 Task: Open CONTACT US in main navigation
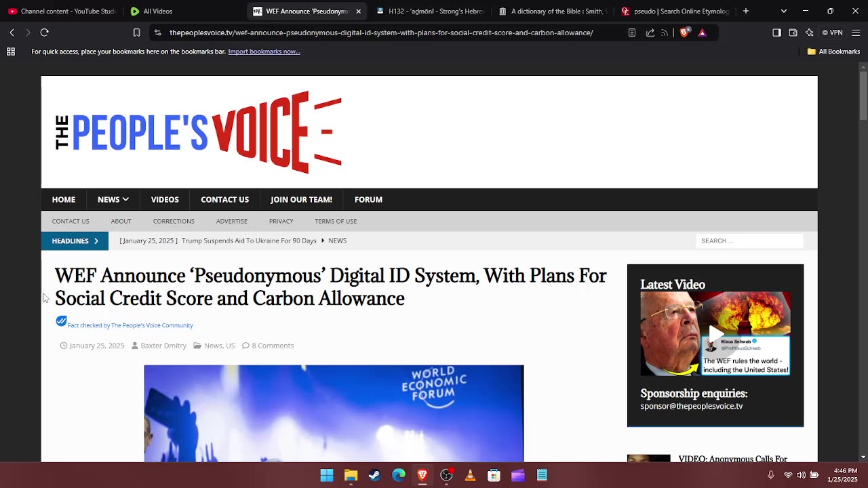pos(224,199)
